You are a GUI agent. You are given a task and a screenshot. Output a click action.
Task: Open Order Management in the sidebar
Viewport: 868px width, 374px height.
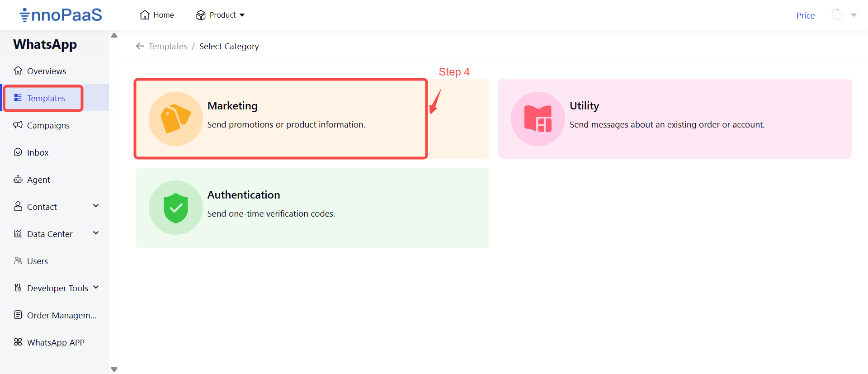pos(54,315)
